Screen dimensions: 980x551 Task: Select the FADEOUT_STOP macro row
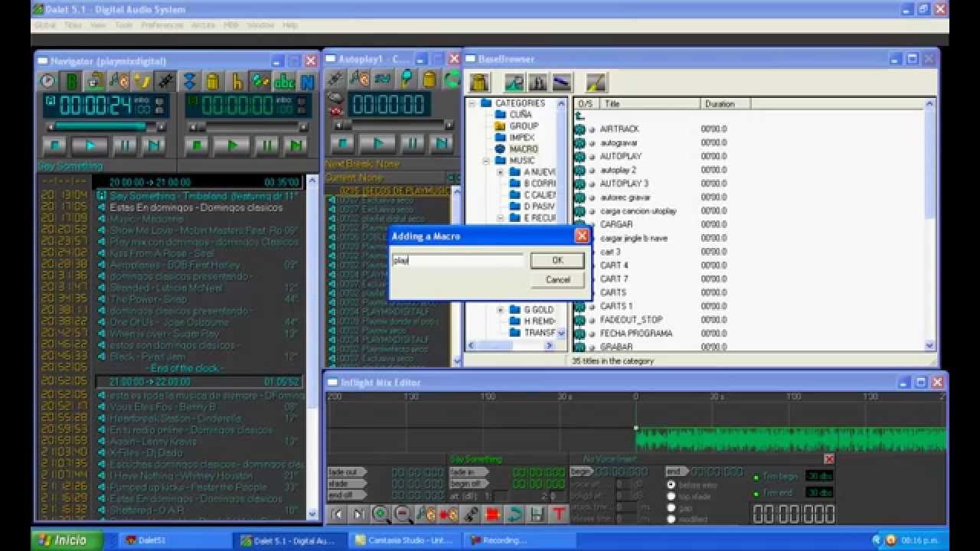pyautogui.click(x=631, y=320)
